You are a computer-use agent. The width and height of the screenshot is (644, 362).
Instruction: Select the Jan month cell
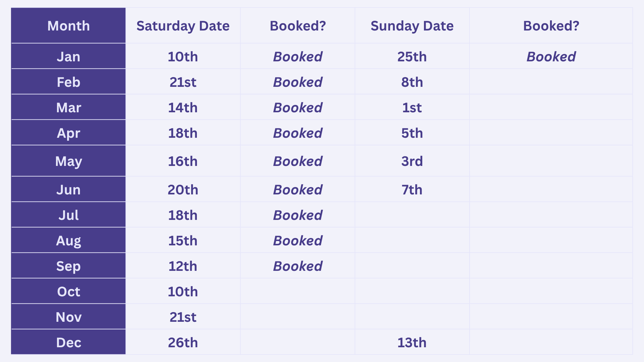click(x=68, y=57)
